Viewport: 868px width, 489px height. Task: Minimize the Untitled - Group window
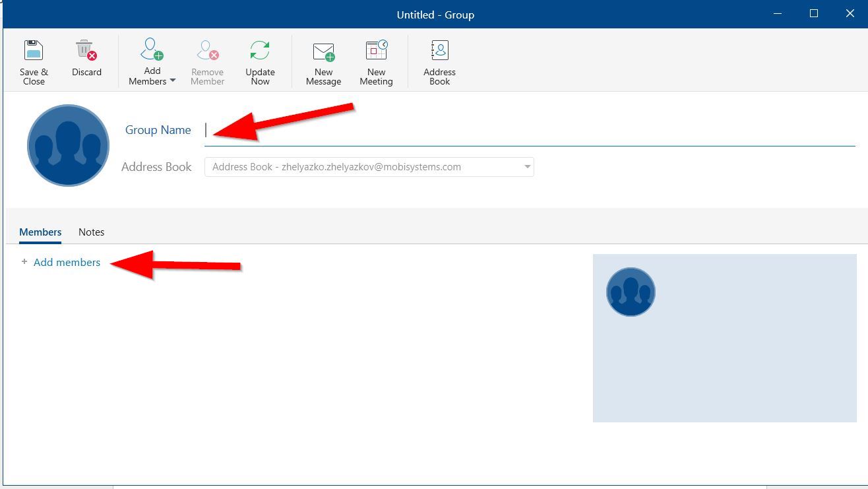coord(778,14)
